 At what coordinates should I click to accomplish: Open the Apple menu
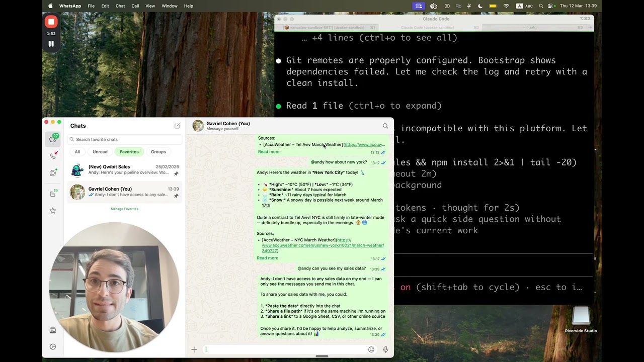pyautogui.click(x=50, y=6)
